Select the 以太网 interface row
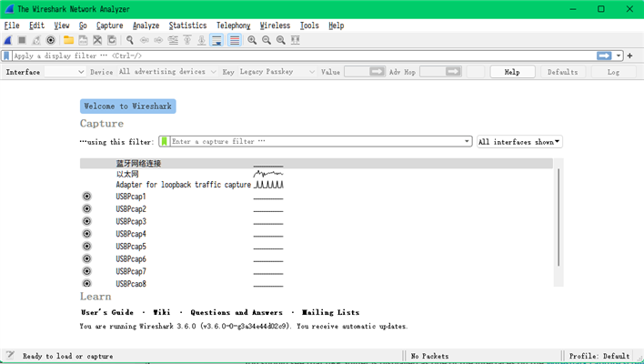 point(317,174)
